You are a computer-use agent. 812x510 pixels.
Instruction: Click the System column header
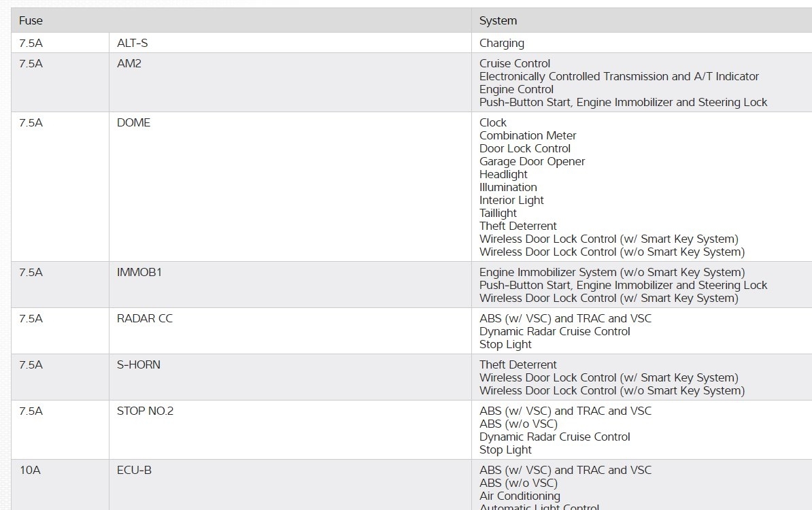(498, 20)
